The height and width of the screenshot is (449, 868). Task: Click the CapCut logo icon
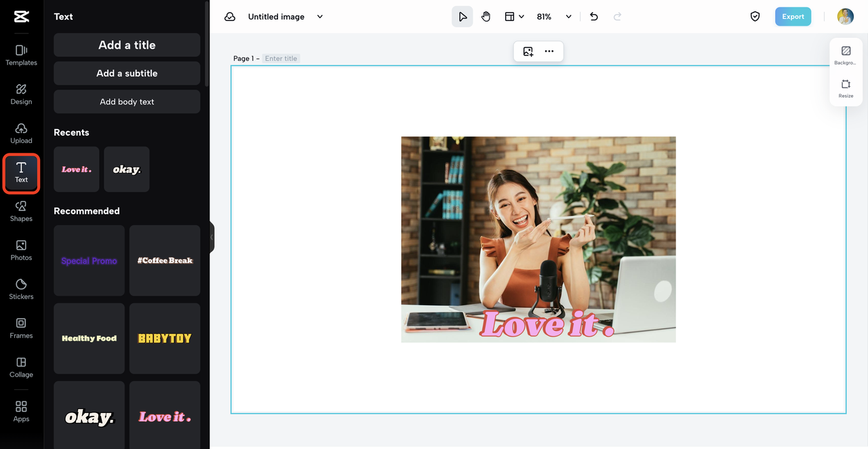tap(21, 17)
